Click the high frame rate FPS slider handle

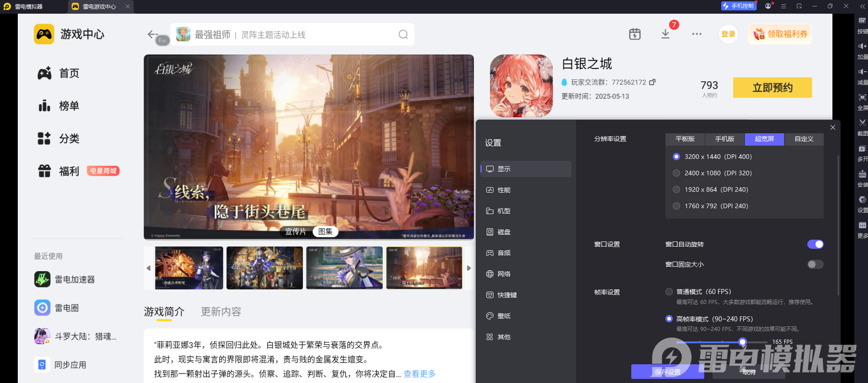743,342
